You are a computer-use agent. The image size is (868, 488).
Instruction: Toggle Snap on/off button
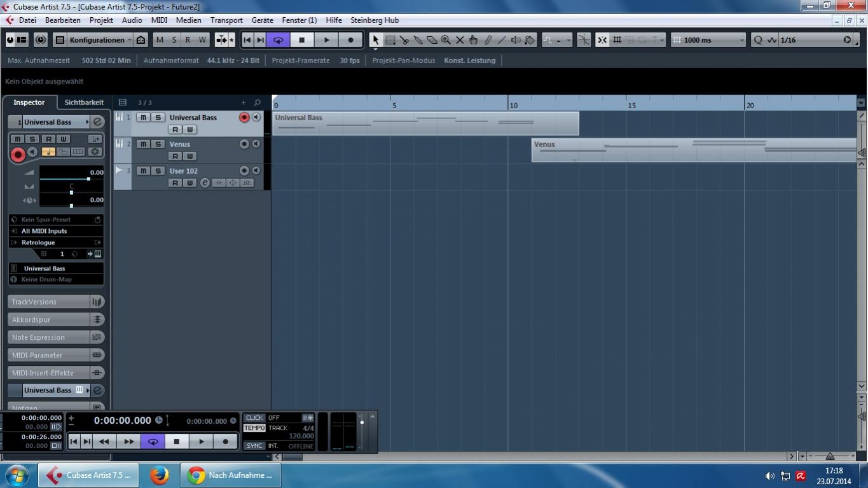(x=602, y=40)
